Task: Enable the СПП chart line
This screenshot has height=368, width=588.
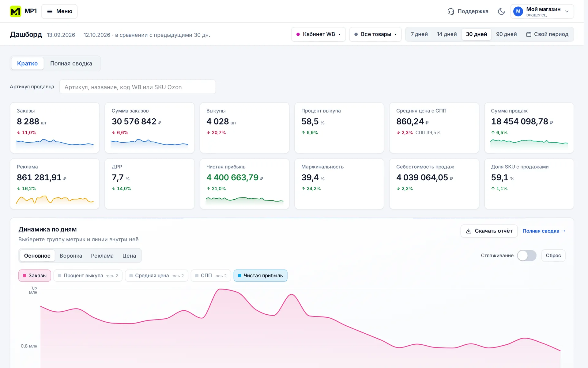Action: tap(211, 275)
